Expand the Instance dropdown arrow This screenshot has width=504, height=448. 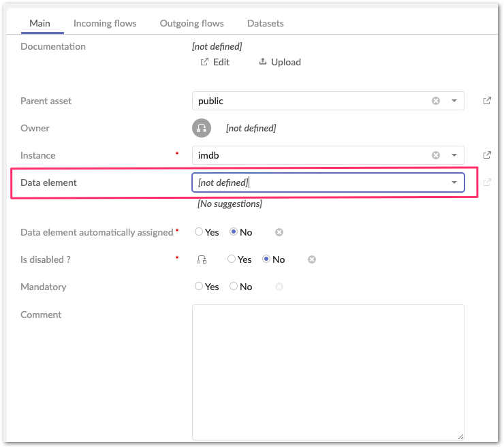point(454,155)
